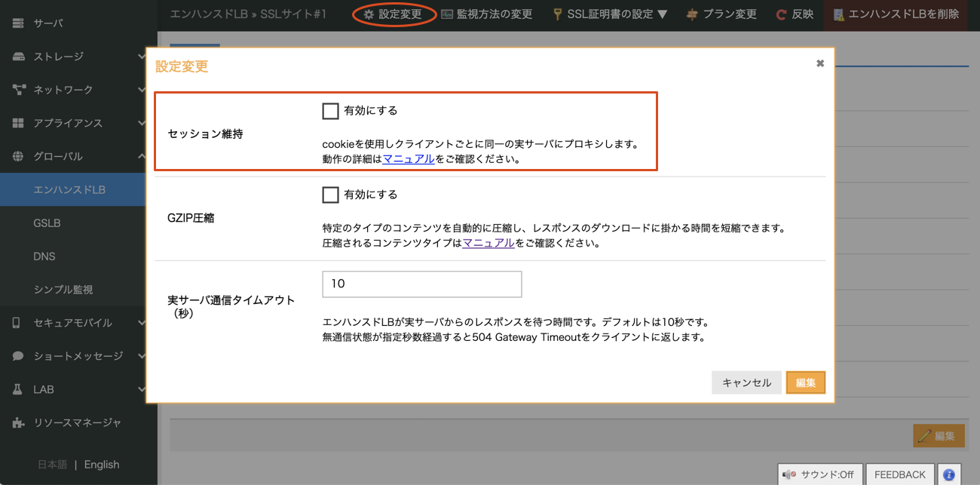Click the 反映 refresh icon in toolbar

click(781, 14)
